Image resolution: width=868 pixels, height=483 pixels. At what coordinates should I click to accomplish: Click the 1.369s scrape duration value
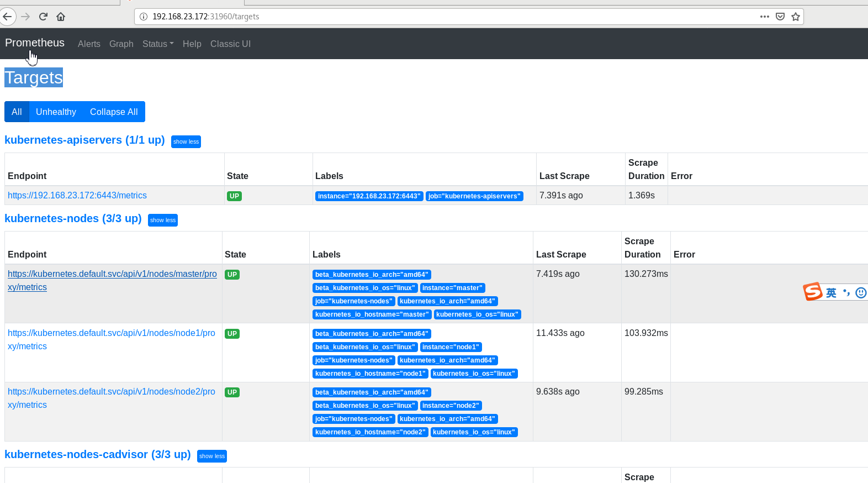(642, 196)
